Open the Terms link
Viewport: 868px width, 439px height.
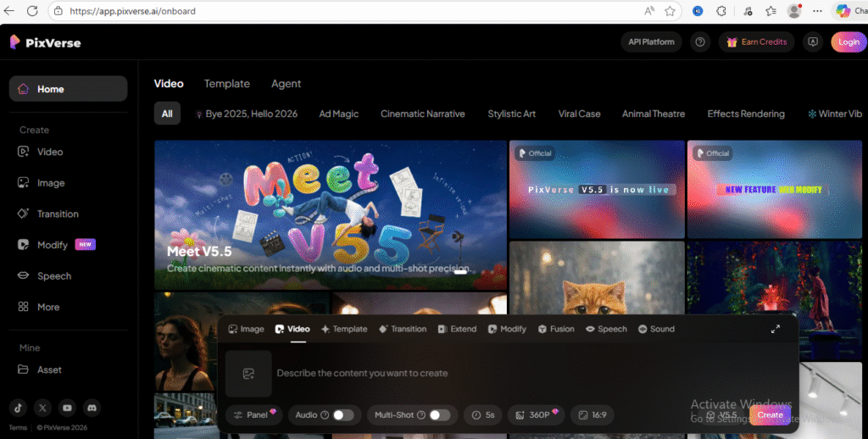(18, 427)
